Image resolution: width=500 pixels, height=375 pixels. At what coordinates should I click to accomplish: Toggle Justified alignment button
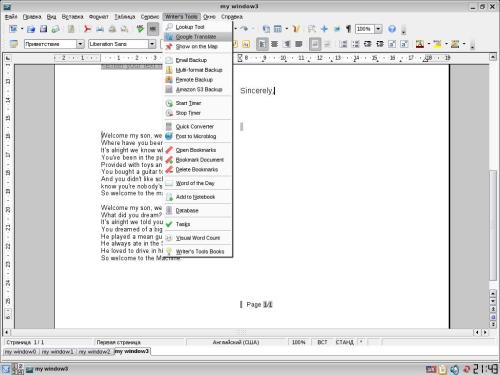pyautogui.click(x=299, y=44)
